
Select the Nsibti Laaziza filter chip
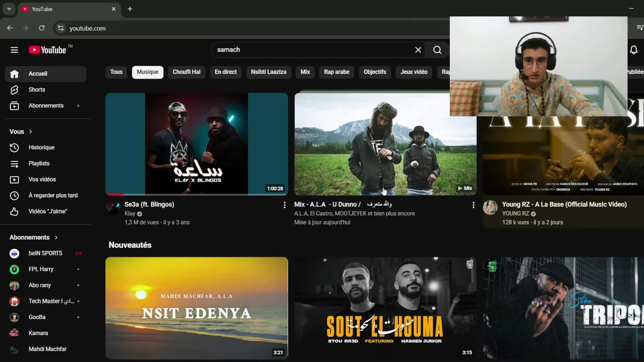point(269,72)
